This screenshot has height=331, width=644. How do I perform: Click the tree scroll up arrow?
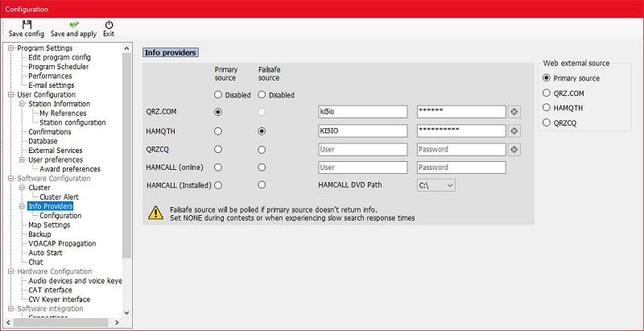[127, 48]
